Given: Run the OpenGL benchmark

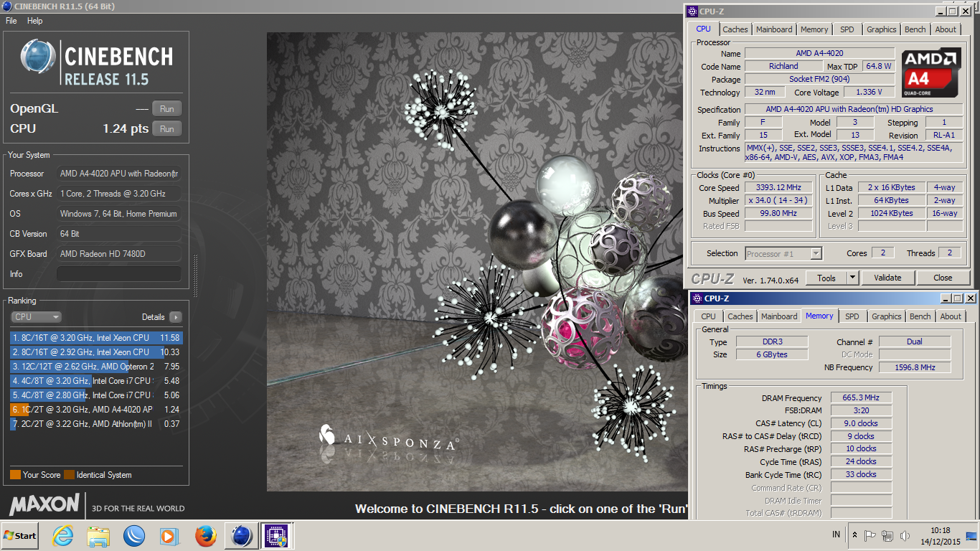Looking at the screenshot, I should pyautogui.click(x=167, y=109).
